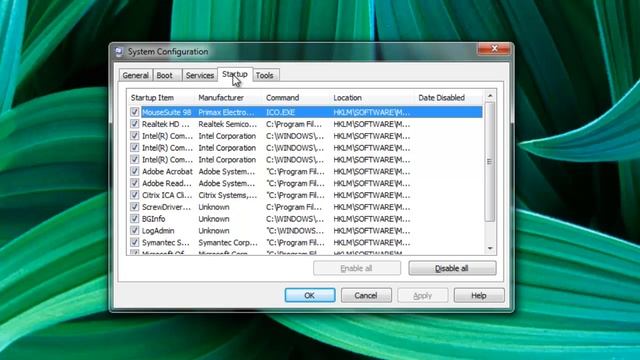Screen dimensions: 640x360
Task: Sort by the Command column header
Action: (x=296, y=98)
